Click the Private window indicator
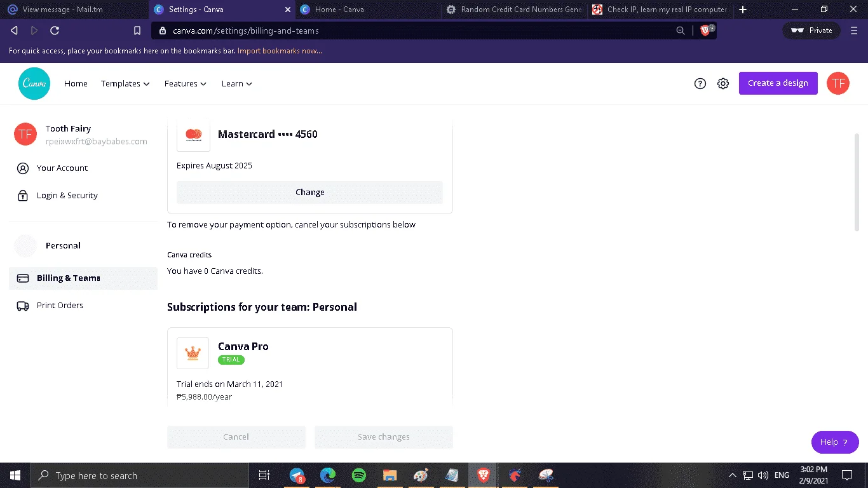The width and height of the screenshot is (868, 488). point(811,30)
